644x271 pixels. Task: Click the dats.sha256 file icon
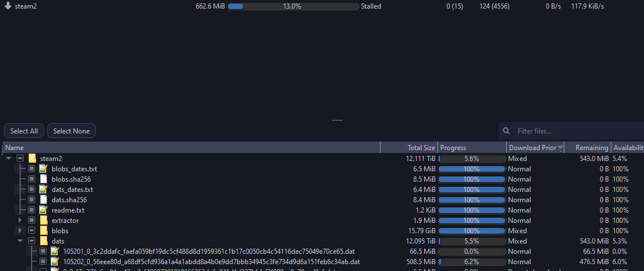[44, 199]
